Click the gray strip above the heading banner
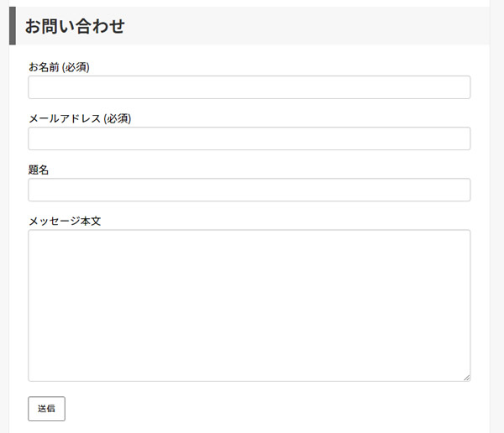This screenshot has height=433, width=504. click(x=252, y=3)
